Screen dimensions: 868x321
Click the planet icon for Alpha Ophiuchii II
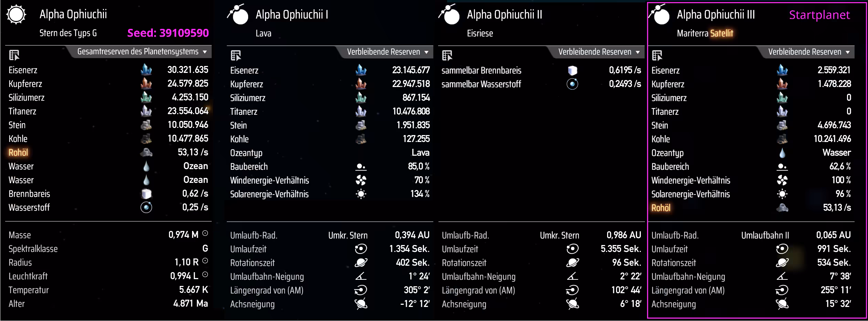[449, 14]
